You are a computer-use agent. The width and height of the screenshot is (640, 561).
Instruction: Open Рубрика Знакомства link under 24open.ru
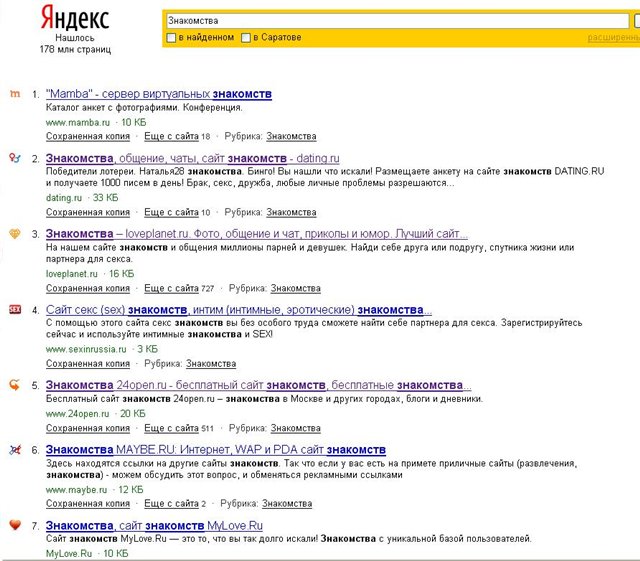click(x=296, y=428)
